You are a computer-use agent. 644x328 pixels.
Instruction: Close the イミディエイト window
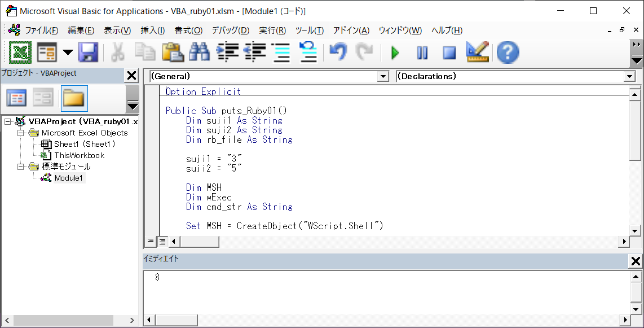click(635, 261)
